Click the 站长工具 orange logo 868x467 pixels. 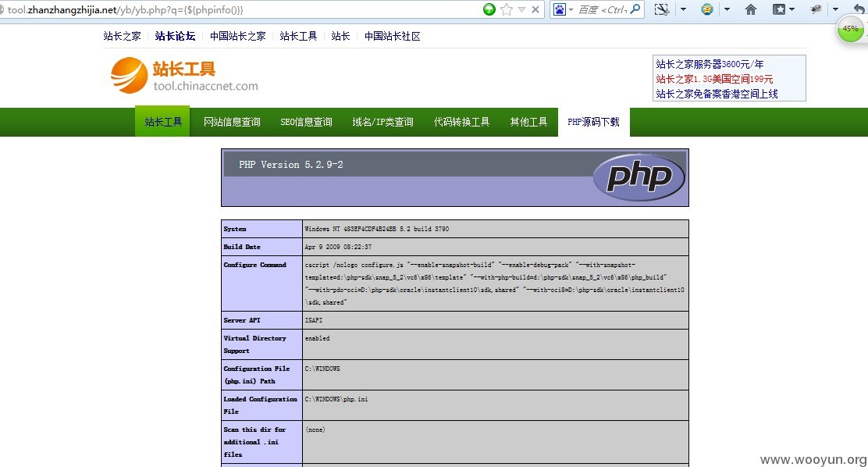163,75
